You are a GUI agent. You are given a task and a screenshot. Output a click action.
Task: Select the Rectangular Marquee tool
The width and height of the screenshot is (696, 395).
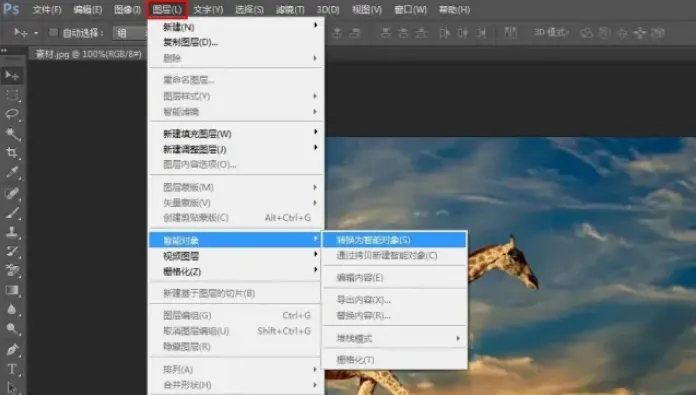tap(12, 95)
